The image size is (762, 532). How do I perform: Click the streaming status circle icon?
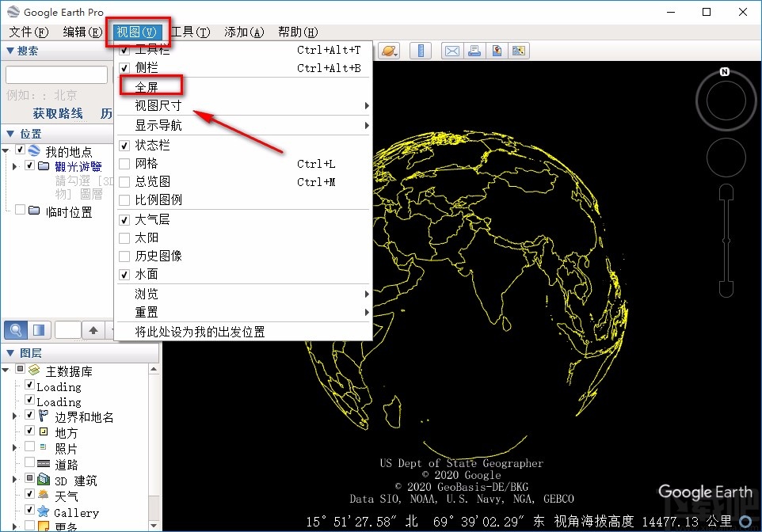745,521
